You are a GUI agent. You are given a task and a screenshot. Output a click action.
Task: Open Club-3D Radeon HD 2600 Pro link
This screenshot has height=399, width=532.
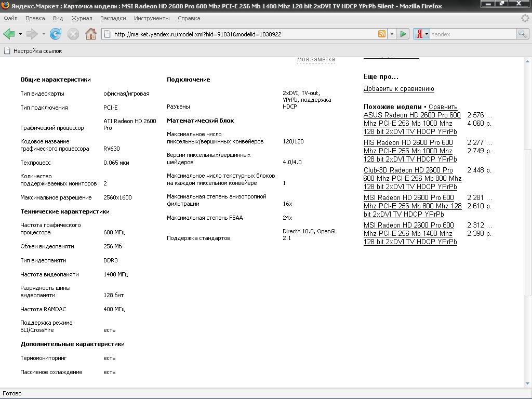[412, 178]
